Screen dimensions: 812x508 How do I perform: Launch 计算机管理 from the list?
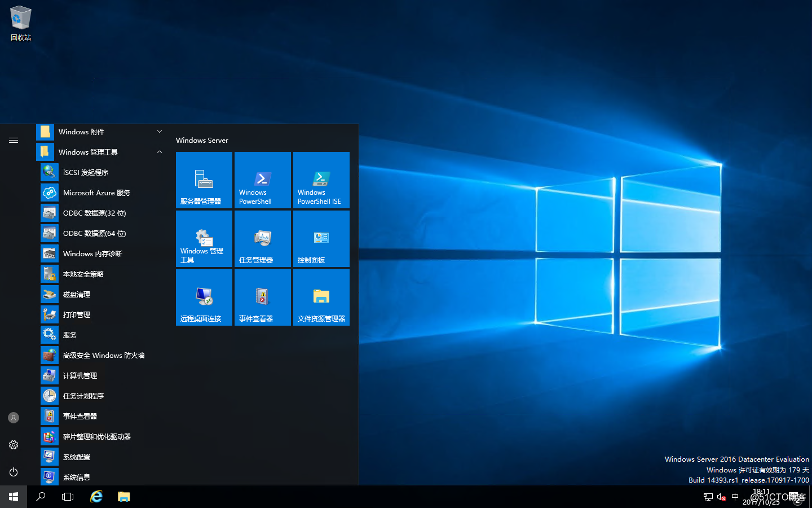(103, 375)
